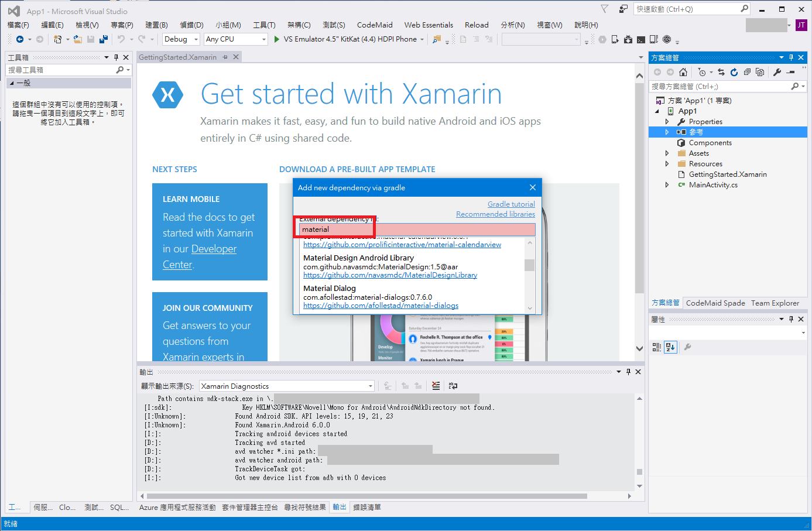The width and height of the screenshot is (812, 531).
Task: Open the CodeMaid menu
Action: (x=375, y=25)
